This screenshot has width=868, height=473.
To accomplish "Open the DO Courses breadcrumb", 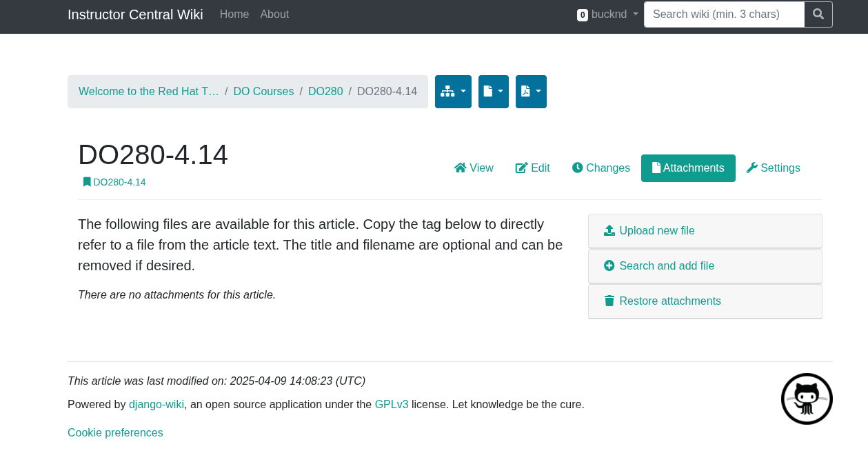I will [x=263, y=92].
